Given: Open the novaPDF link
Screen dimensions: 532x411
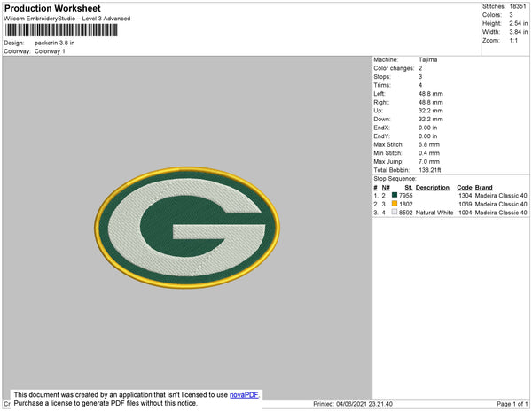Looking at the screenshot, I should pos(244,395).
